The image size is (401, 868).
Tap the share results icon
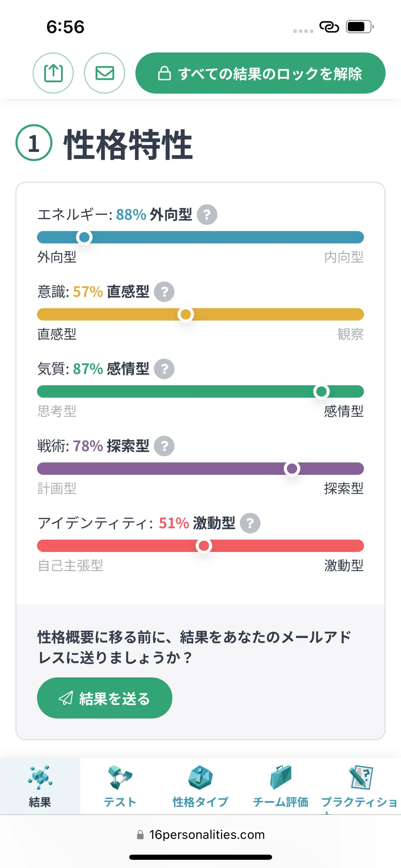pos(53,73)
